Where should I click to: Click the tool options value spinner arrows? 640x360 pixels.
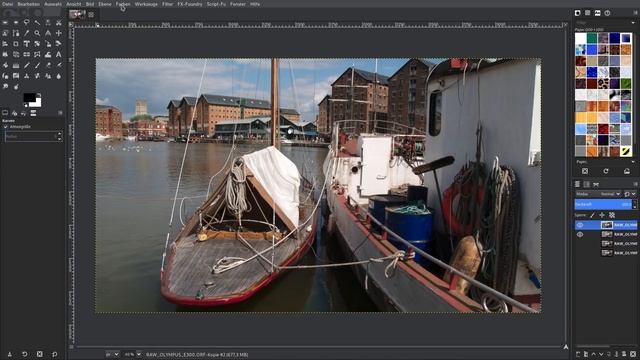60,136
